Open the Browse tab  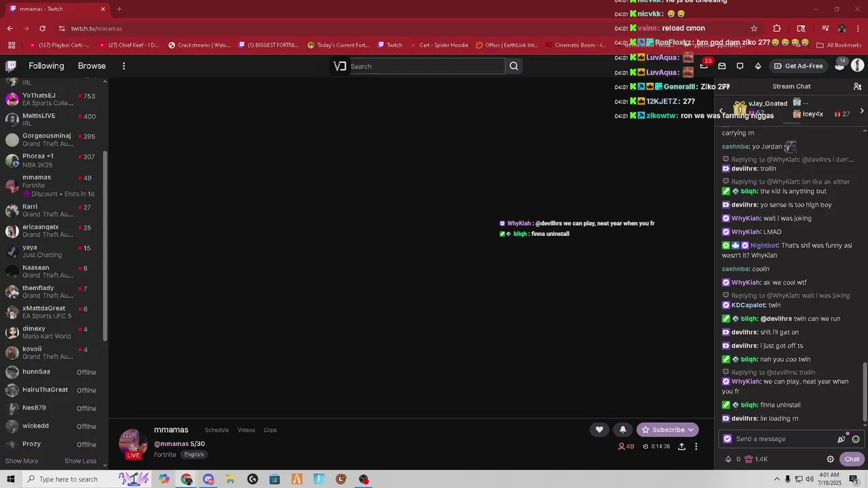point(92,66)
